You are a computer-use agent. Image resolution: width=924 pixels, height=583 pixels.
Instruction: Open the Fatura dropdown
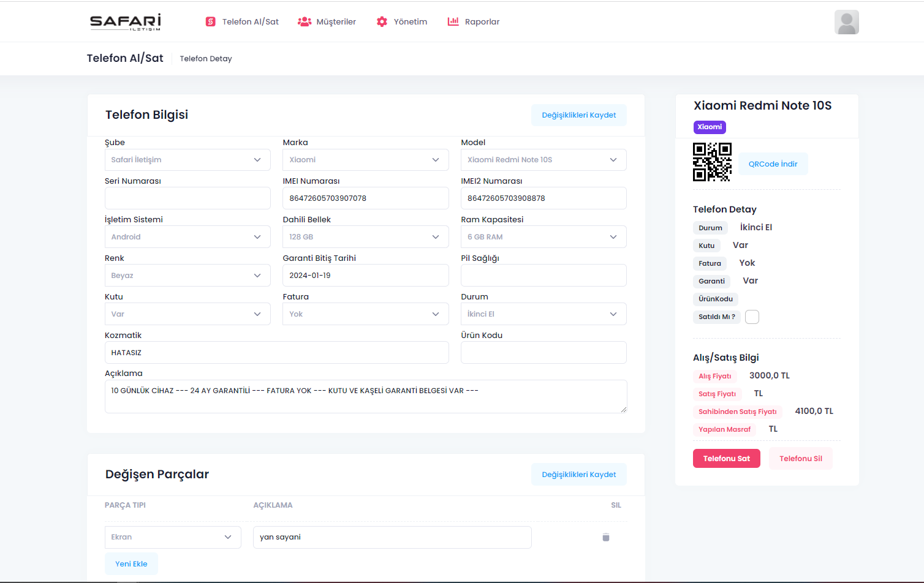[366, 314]
